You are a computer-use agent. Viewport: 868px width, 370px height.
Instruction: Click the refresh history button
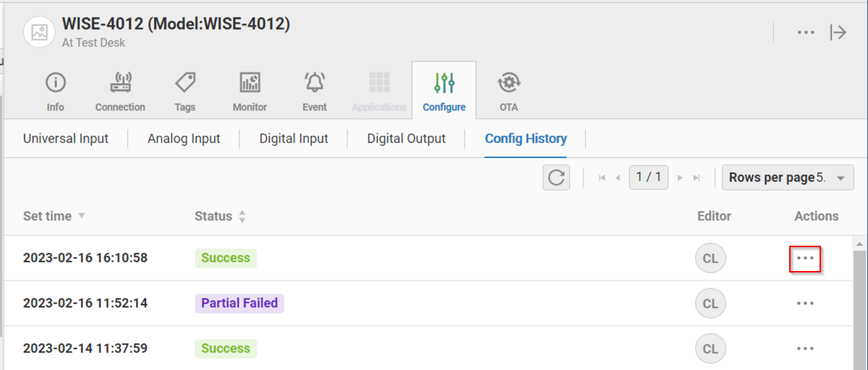[556, 178]
